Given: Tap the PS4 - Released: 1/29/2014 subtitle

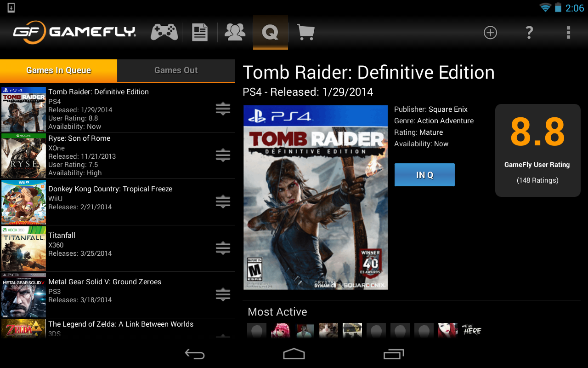Looking at the screenshot, I should tap(308, 92).
